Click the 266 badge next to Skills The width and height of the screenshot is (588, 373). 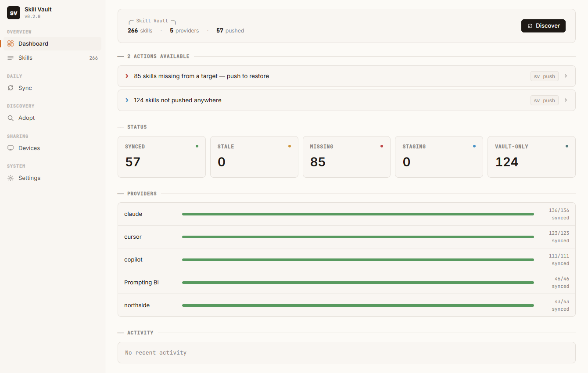click(93, 58)
